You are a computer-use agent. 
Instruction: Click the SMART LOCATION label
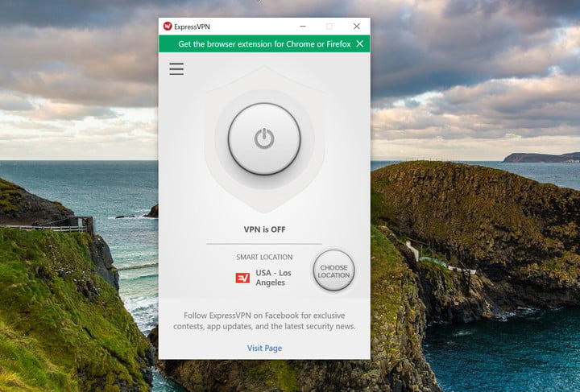click(264, 257)
